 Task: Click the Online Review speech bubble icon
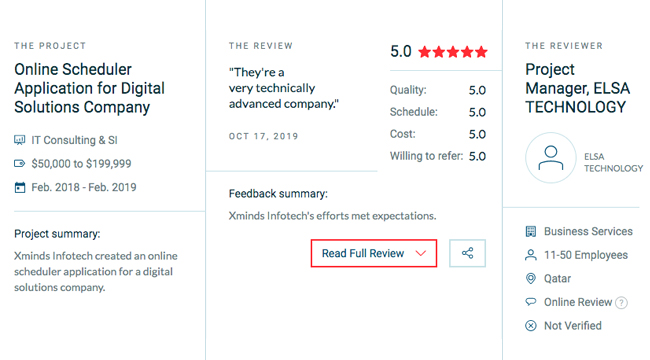(x=531, y=302)
